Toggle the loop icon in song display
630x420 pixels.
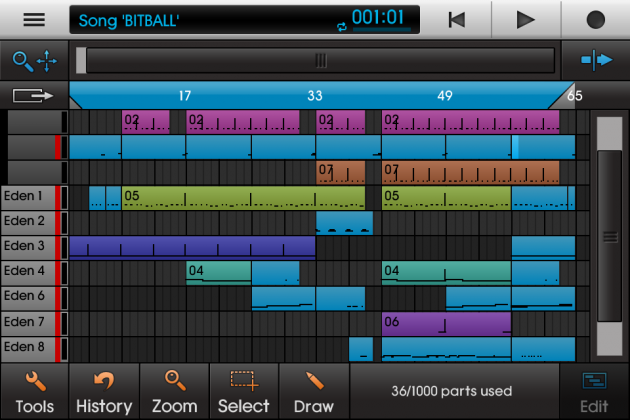click(x=342, y=27)
